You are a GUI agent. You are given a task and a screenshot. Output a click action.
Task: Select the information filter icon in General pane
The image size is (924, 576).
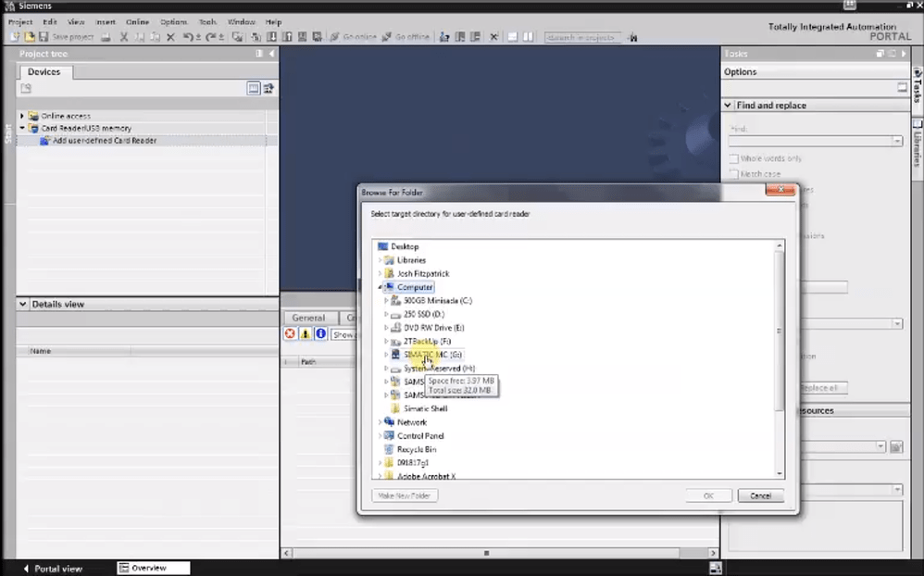coord(321,333)
